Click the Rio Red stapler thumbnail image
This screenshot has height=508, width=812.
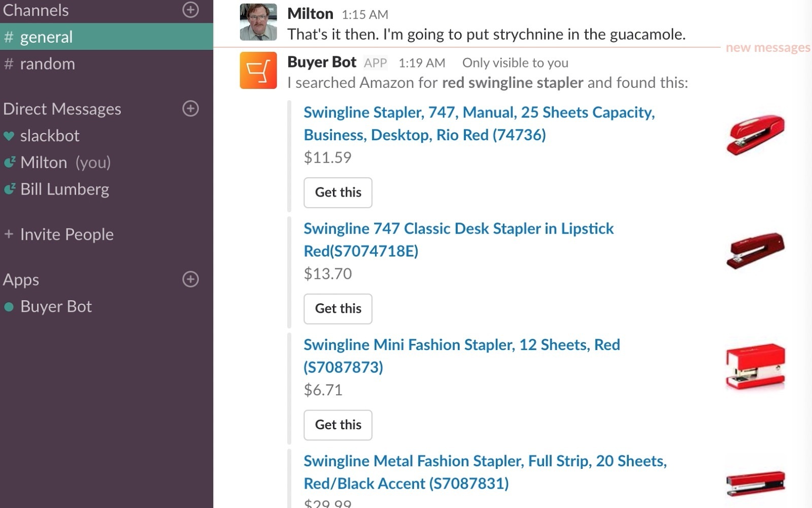tap(755, 134)
